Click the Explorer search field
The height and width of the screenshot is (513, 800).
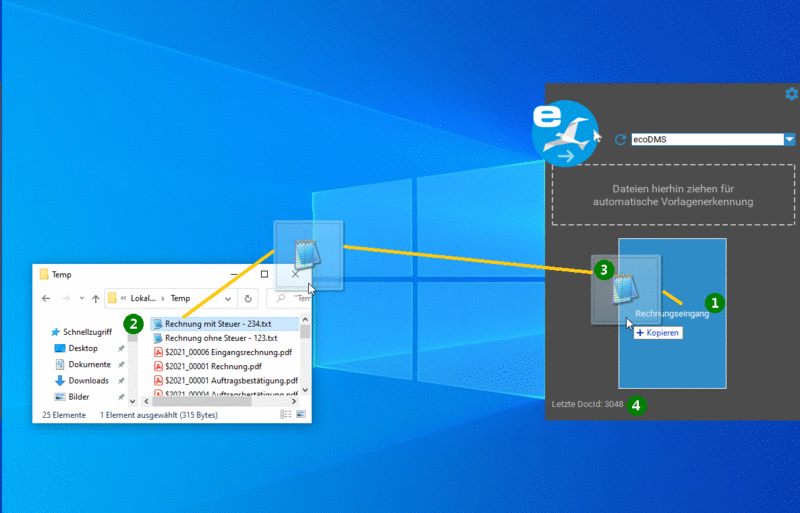tap(290, 299)
